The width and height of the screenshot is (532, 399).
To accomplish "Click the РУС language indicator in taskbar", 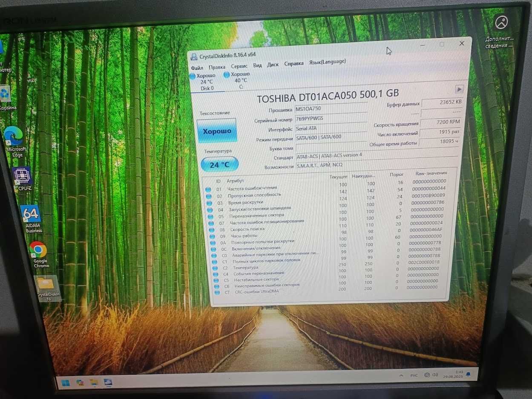I will pyautogui.click(x=414, y=376).
